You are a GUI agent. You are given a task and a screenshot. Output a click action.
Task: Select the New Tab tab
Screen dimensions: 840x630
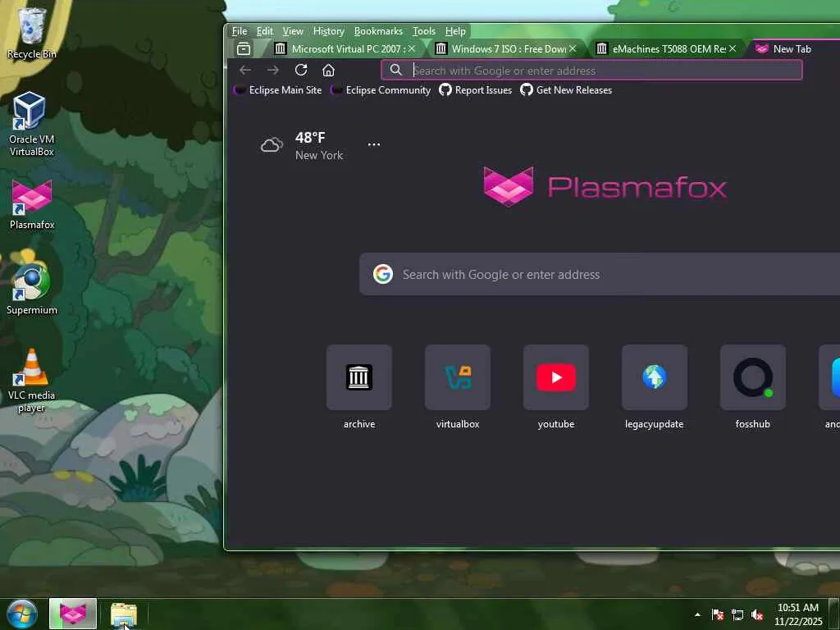[x=792, y=48]
